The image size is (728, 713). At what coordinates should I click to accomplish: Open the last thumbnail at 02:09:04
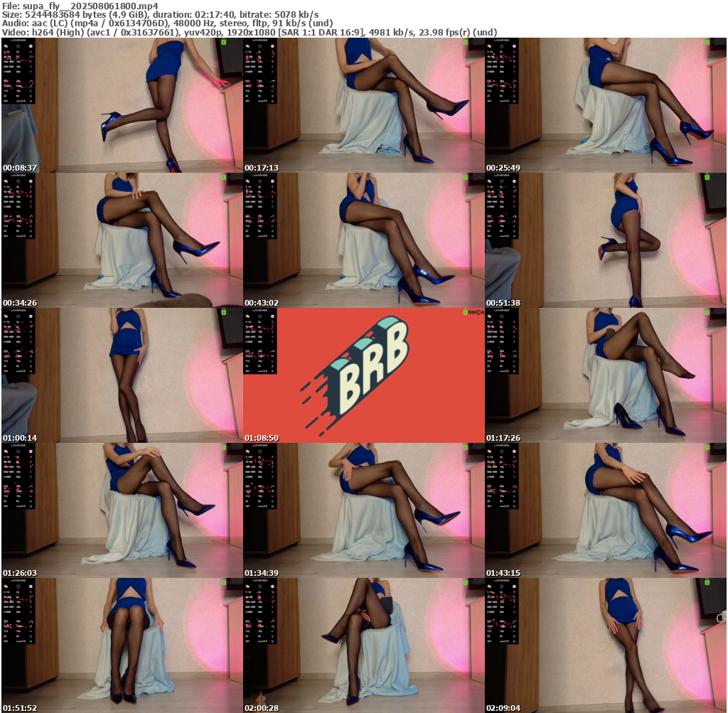tap(605, 645)
